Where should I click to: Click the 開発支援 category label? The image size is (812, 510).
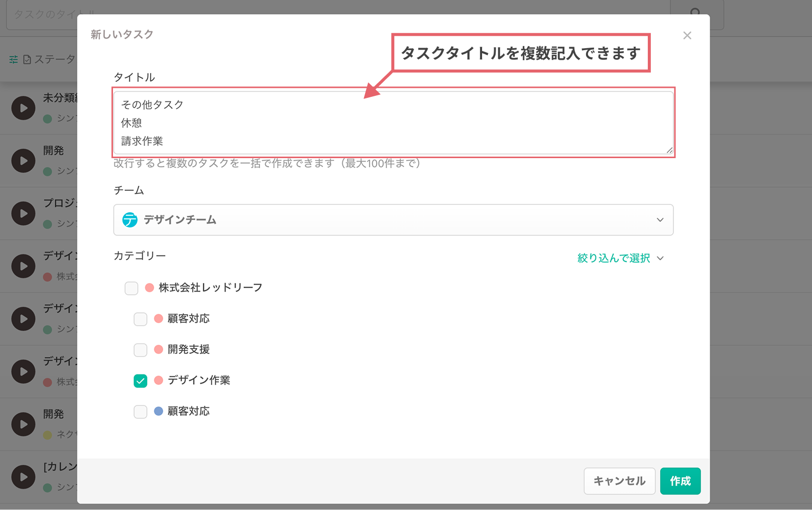click(x=189, y=349)
